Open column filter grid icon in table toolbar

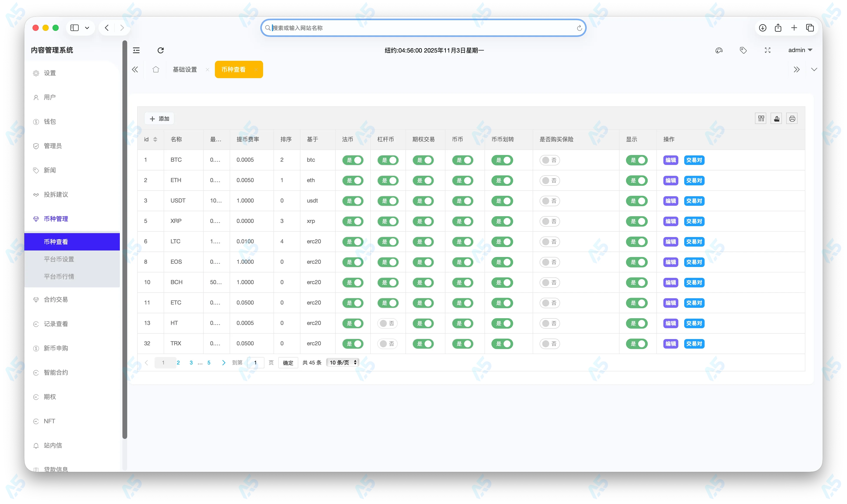tap(761, 119)
